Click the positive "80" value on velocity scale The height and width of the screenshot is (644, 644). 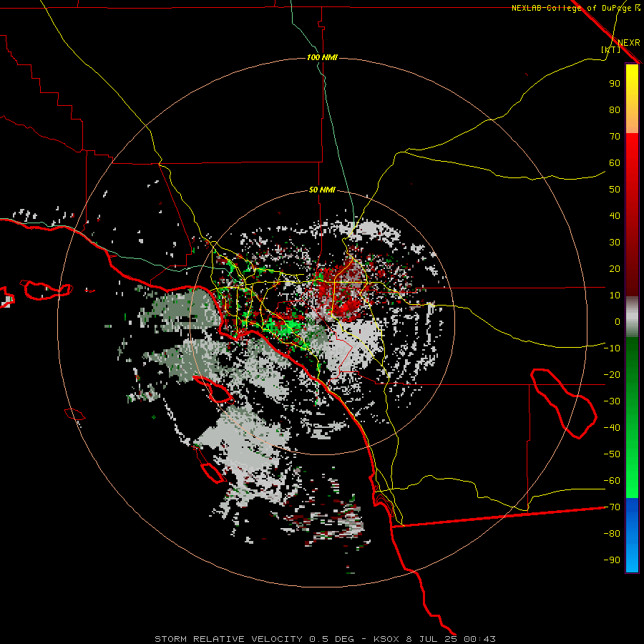pyautogui.click(x=615, y=110)
